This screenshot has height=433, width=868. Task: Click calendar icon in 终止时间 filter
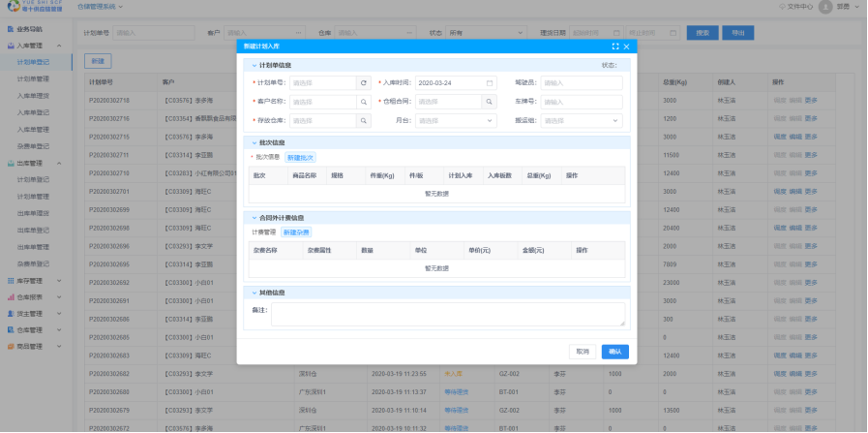tap(673, 33)
